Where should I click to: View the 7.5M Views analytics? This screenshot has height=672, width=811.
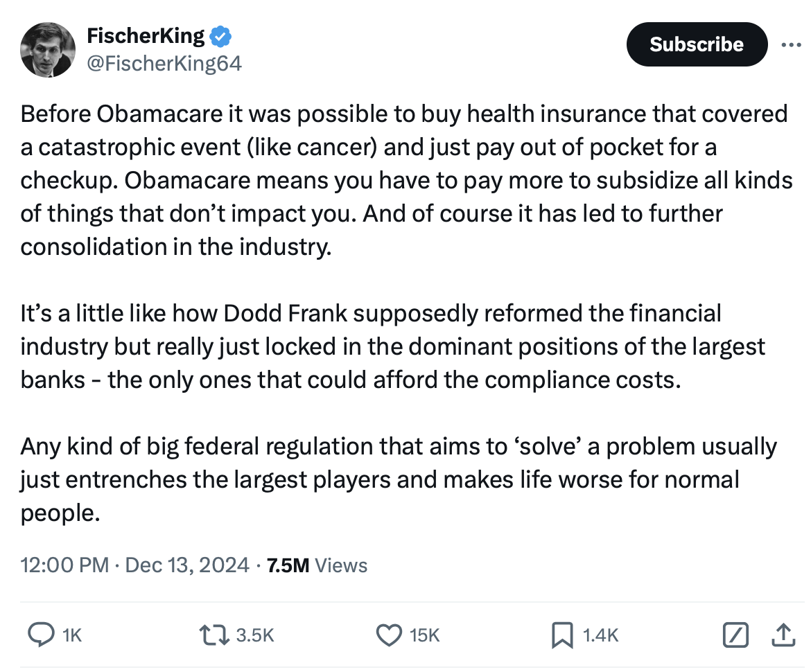pos(317,565)
